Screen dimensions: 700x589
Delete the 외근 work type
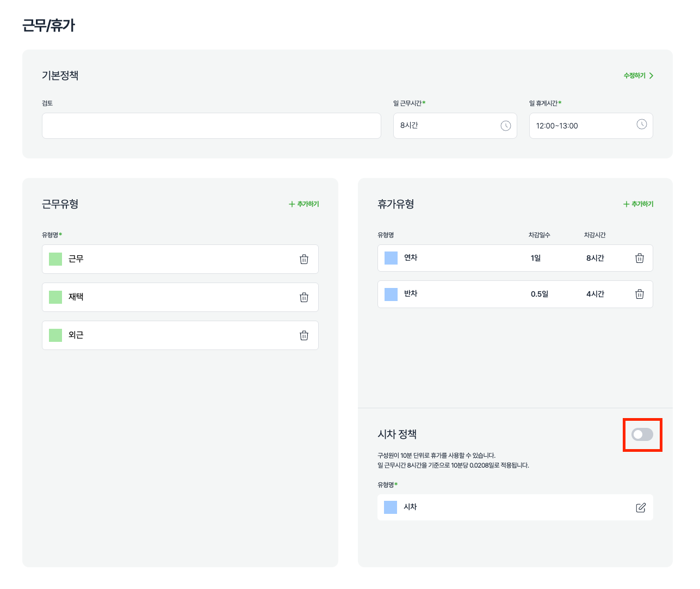304,335
